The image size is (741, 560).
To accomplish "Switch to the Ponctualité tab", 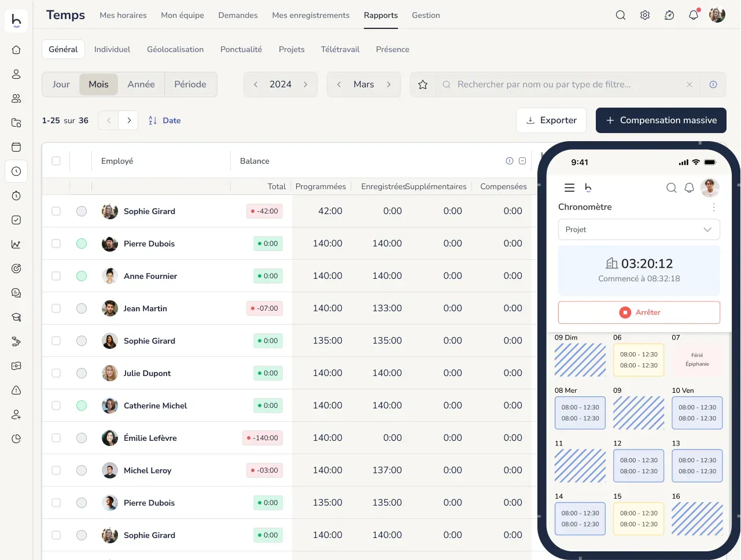I will [241, 49].
